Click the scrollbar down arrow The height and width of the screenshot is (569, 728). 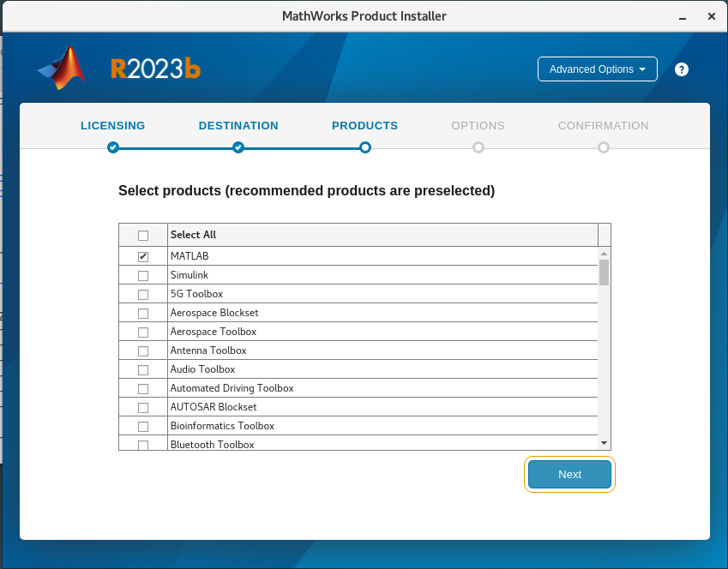(604, 443)
